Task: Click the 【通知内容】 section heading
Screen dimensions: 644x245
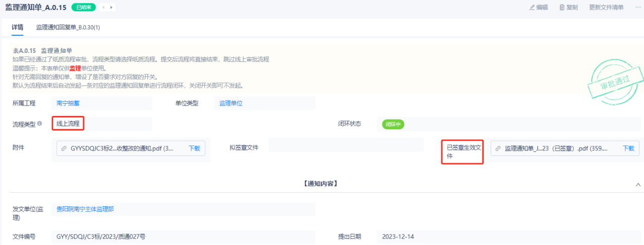Action: click(320, 184)
